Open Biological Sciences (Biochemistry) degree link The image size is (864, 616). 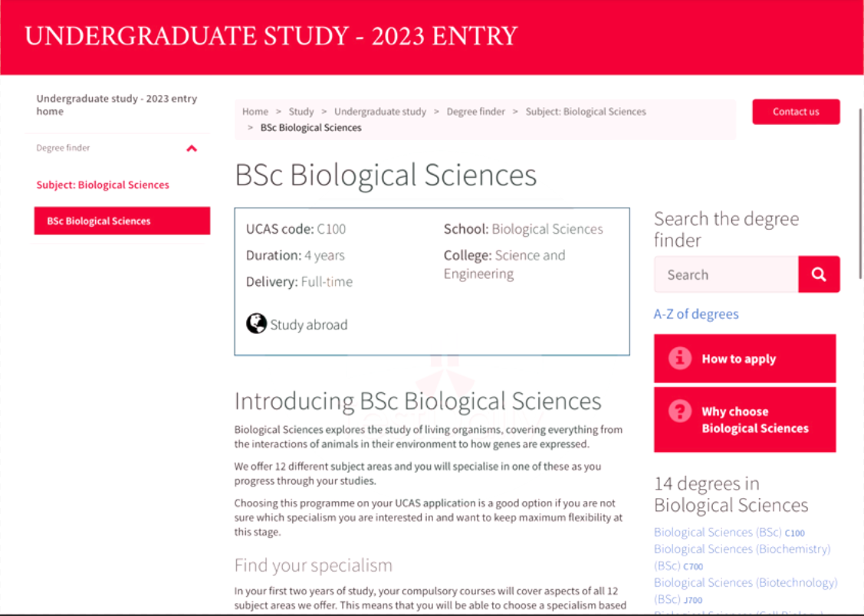(742, 557)
